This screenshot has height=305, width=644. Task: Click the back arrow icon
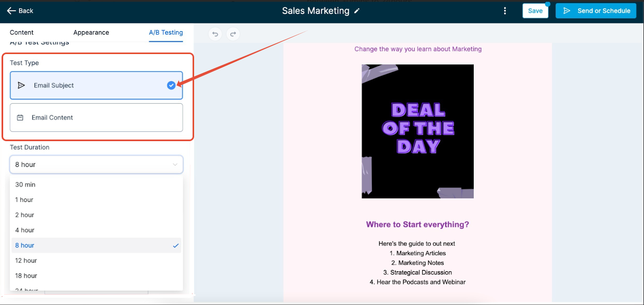11,11
